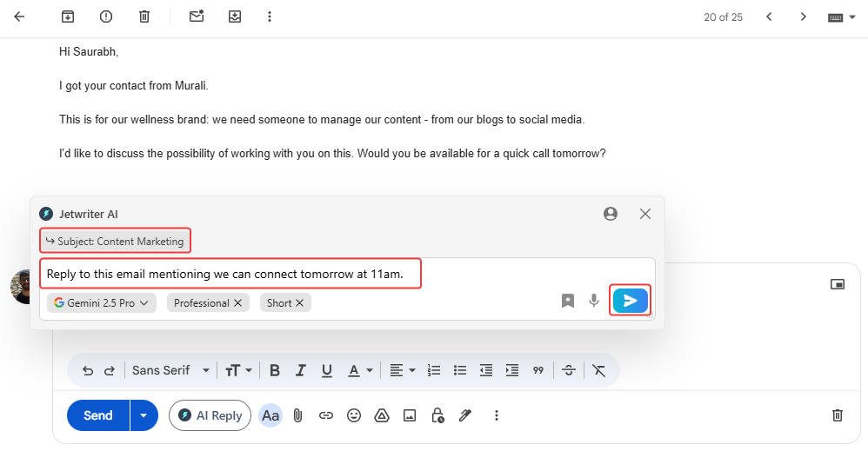Image resolution: width=868 pixels, height=451 pixels.
Task: Toggle italic text formatting
Action: pos(301,370)
